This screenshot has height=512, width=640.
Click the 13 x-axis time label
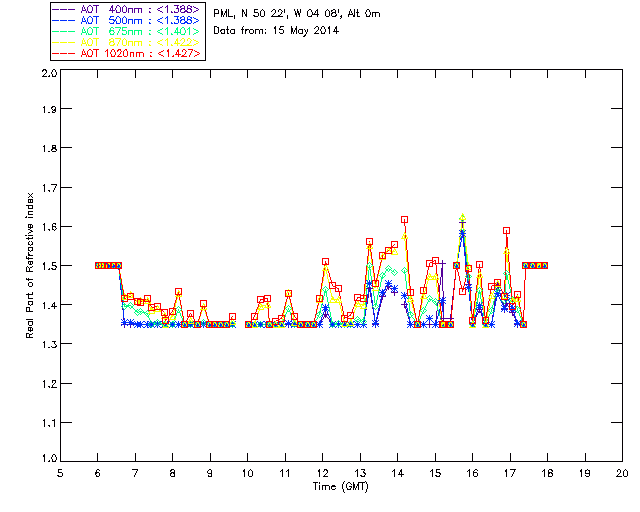[x=360, y=473]
